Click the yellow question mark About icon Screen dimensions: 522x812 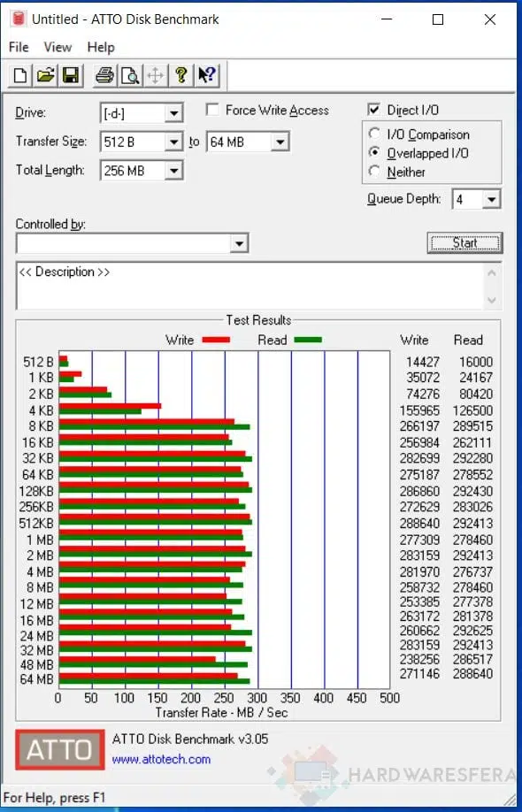(x=180, y=75)
